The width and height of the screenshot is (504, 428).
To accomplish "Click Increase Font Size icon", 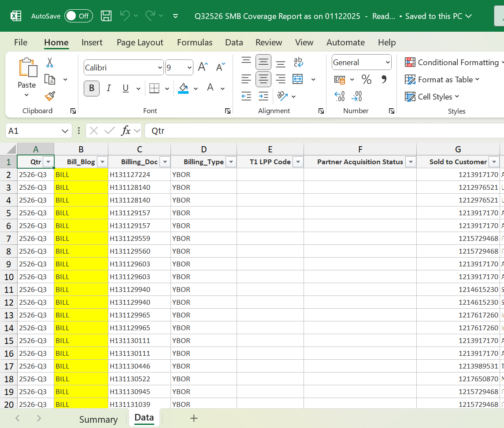I will (x=203, y=67).
